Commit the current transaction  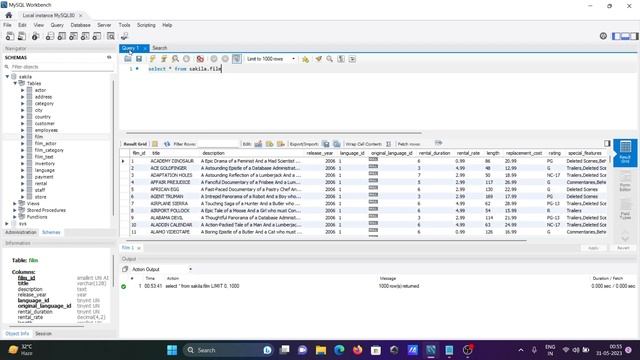coord(213,59)
